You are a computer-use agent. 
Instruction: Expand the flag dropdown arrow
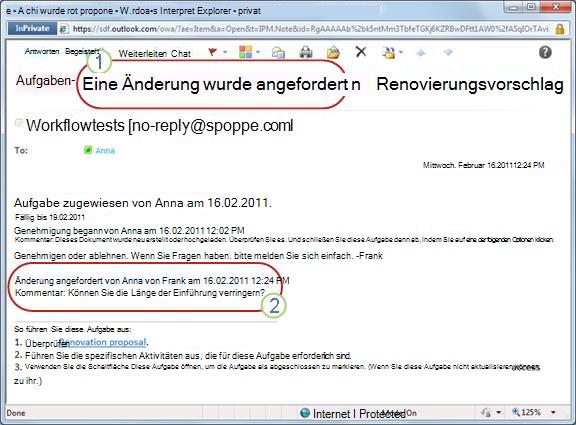tap(225, 52)
